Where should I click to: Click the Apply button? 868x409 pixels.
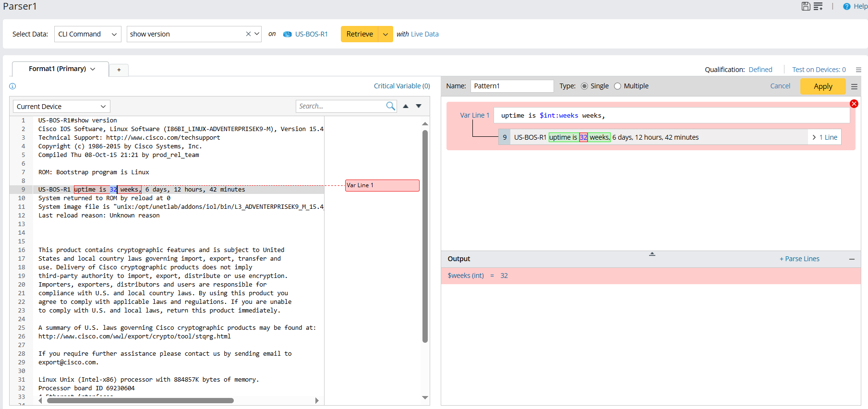click(x=823, y=86)
